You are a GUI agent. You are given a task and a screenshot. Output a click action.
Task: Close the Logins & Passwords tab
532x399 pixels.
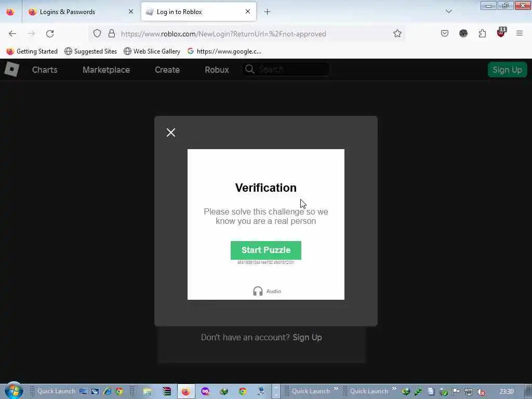(131, 11)
